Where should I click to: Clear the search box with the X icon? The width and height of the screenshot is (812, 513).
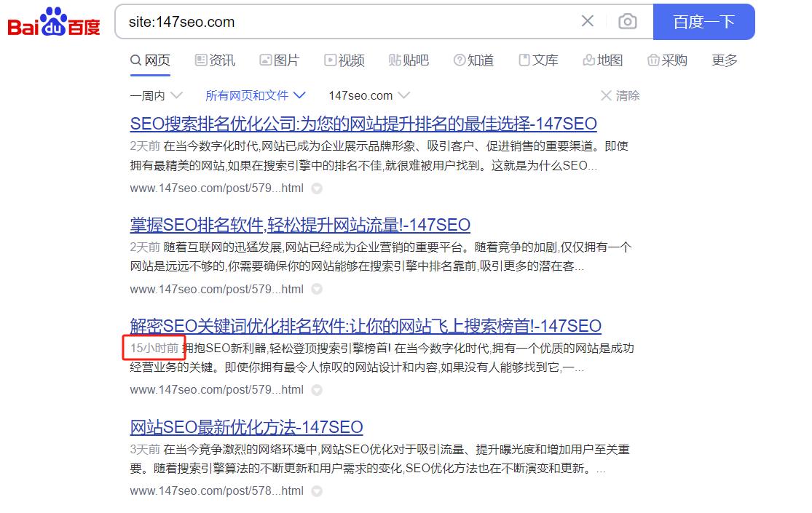click(x=587, y=21)
